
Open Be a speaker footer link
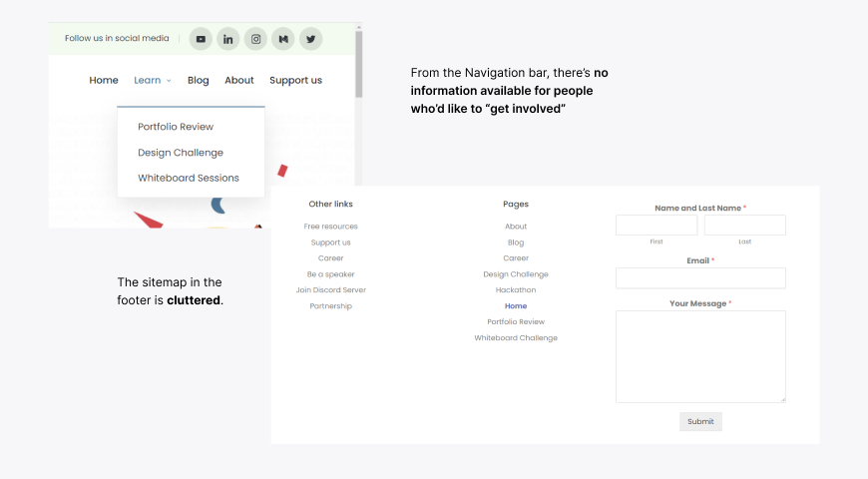[x=330, y=274]
